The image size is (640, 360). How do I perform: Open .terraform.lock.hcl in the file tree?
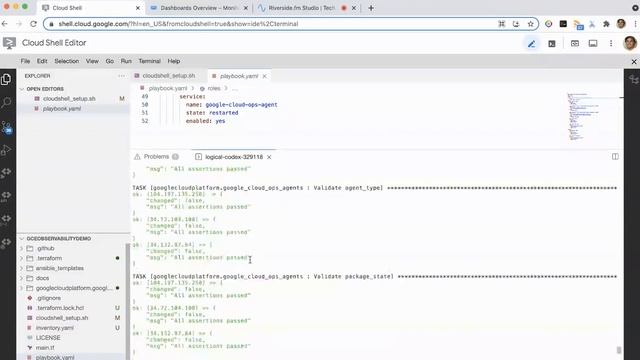click(x=60, y=308)
